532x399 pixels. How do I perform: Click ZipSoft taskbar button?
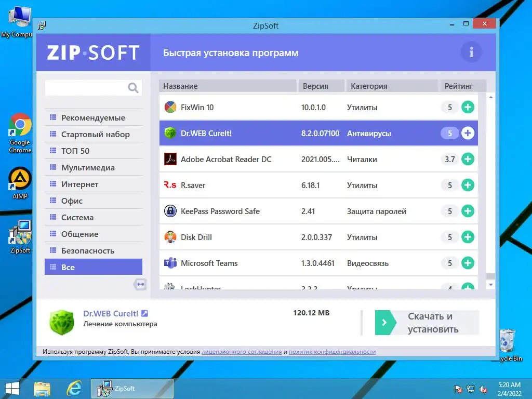(132, 389)
